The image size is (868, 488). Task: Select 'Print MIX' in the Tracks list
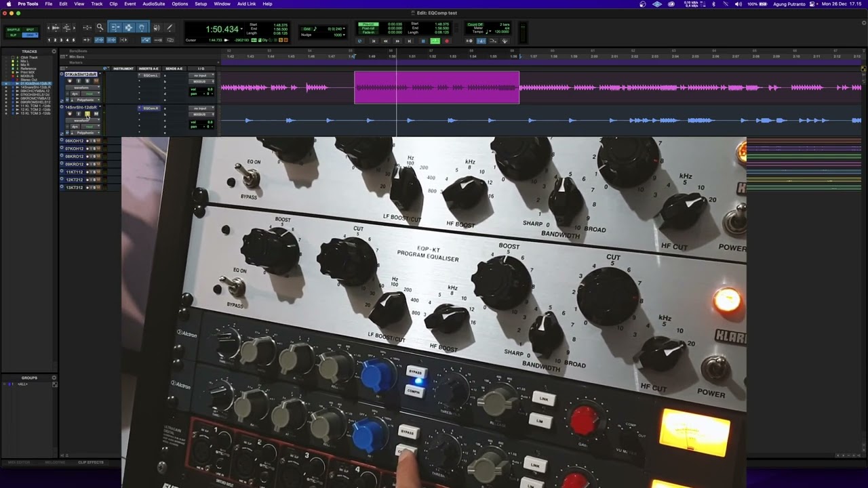(28, 72)
